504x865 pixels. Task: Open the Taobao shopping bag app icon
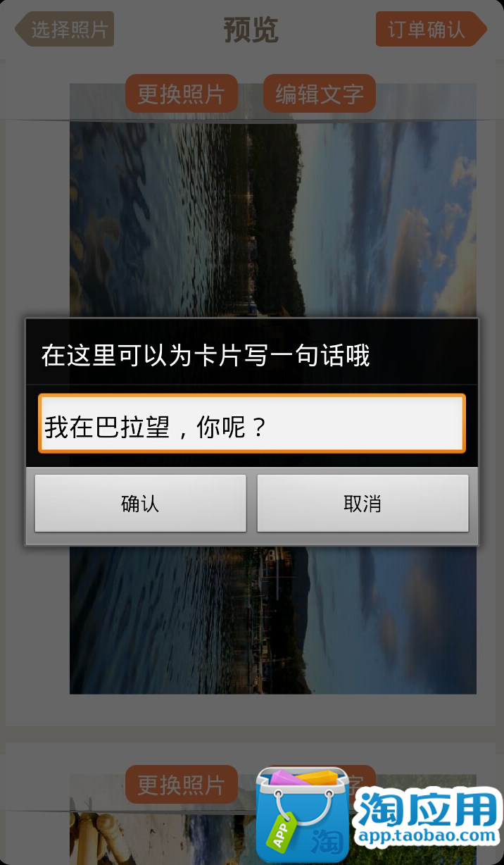pos(302,815)
